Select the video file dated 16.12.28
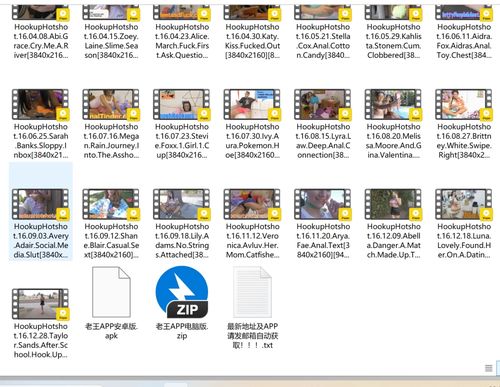This screenshot has width=500, height=387. click(x=41, y=324)
